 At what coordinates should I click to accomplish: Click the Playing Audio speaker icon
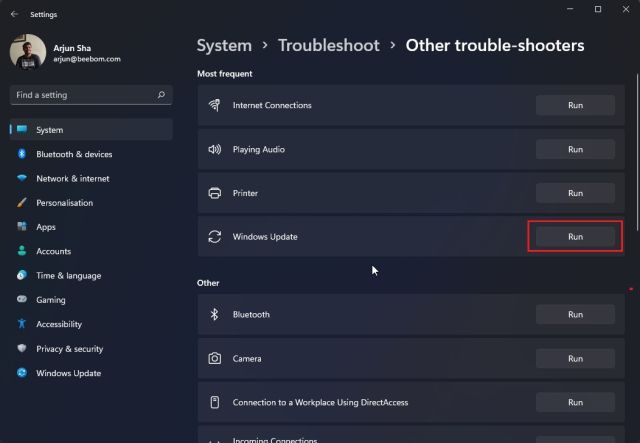pos(215,149)
